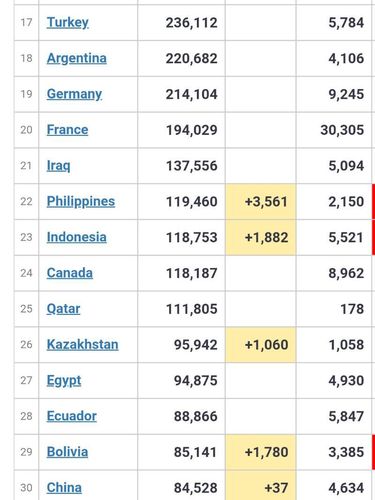
Task: Select France deaths value 30,305
Action: pos(342,130)
